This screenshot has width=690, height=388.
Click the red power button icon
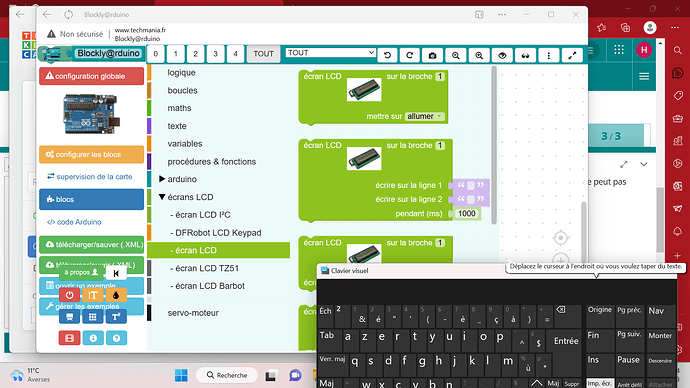(x=70, y=295)
